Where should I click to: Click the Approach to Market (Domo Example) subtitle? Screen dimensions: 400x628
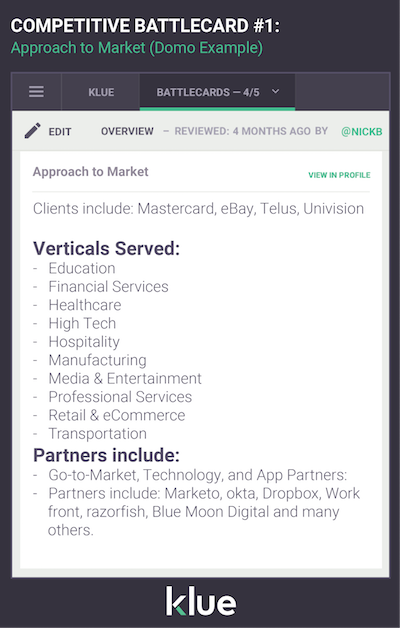point(137,48)
